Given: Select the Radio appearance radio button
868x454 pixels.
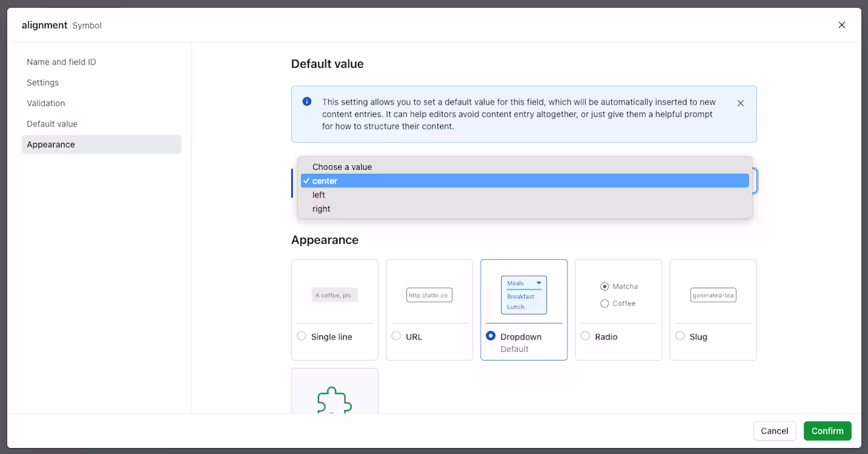Looking at the screenshot, I should [x=585, y=336].
